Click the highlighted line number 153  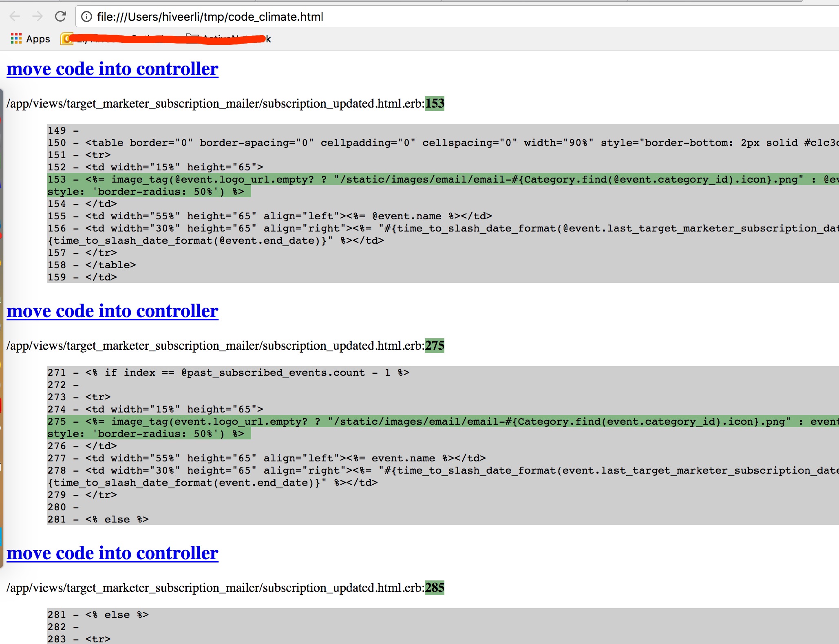[x=435, y=104]
